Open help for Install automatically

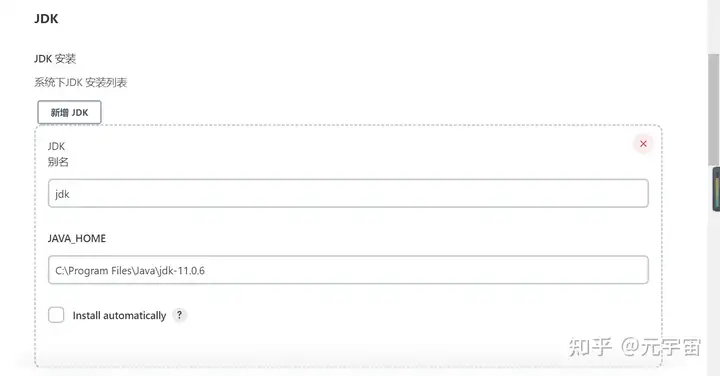180,315
